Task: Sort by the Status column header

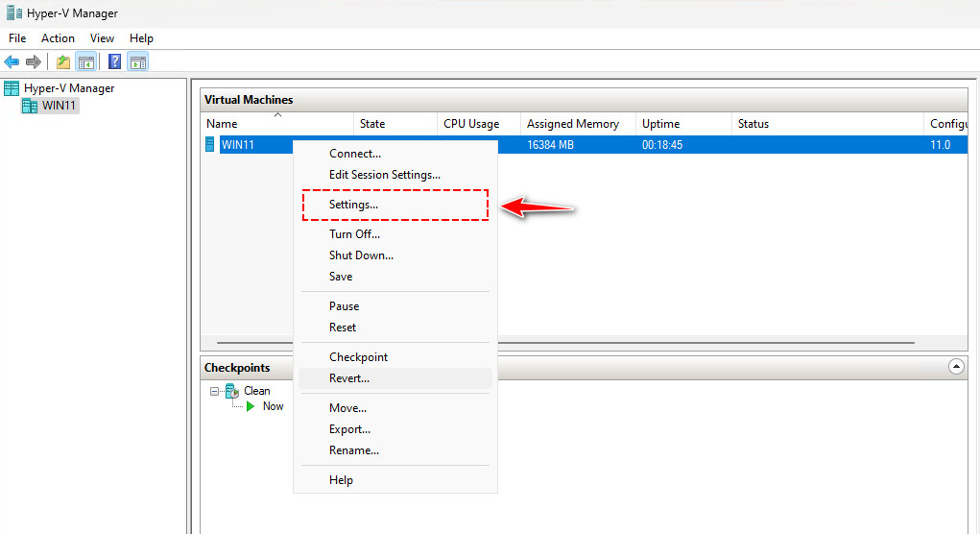Action: click(827, 124)
